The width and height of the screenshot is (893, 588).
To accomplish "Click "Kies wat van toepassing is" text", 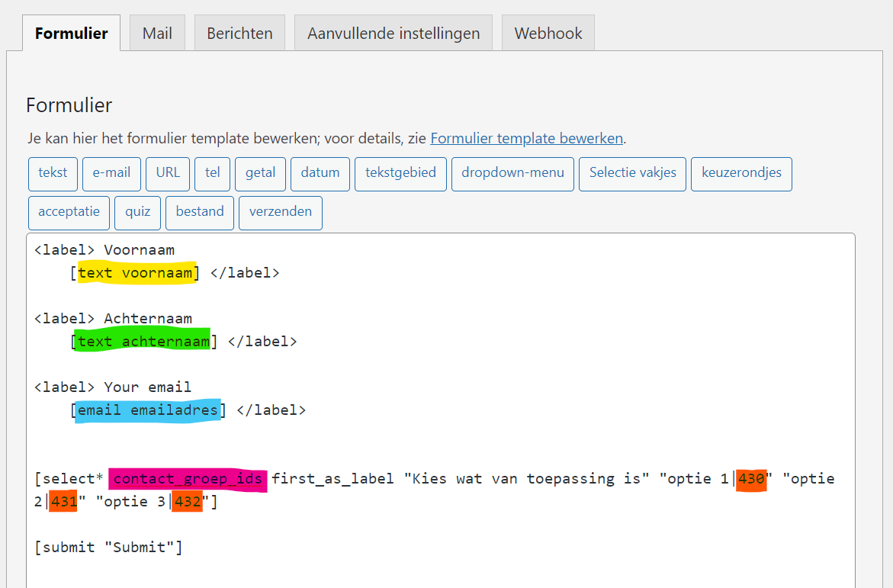I will point(527,479).
